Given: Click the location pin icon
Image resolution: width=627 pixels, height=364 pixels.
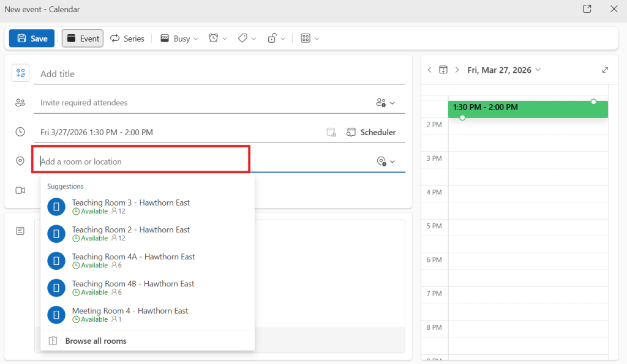Looking at the screenshot, I should (x=20, y=161).
